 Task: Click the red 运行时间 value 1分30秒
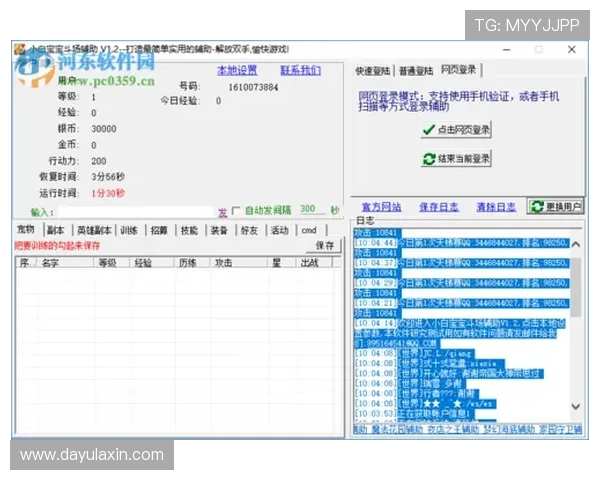click(108, 193)
